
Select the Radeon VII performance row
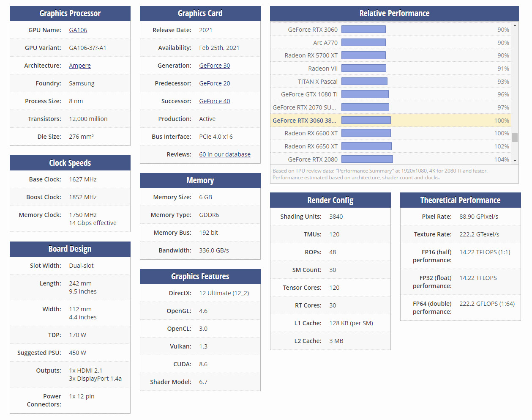[391, 69]
